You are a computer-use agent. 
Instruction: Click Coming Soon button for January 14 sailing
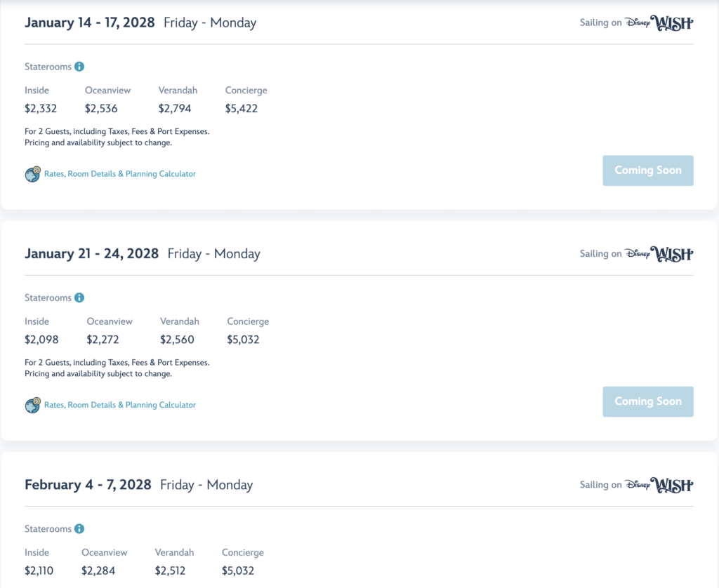pyautogui.click(x=648, y=171)
